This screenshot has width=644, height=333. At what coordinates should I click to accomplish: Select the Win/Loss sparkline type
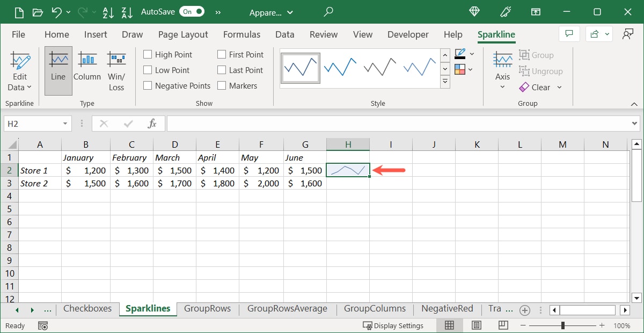point(116,70)
